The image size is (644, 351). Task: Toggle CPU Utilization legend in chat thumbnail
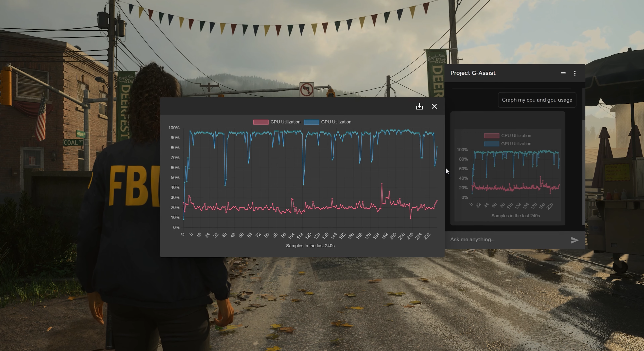(516, 136)
